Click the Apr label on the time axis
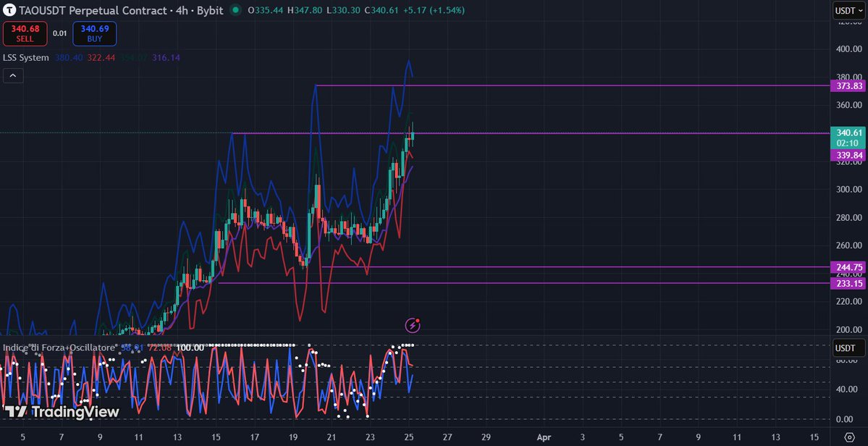The width and height of the screenshot is (868, 446). (544, 437)
